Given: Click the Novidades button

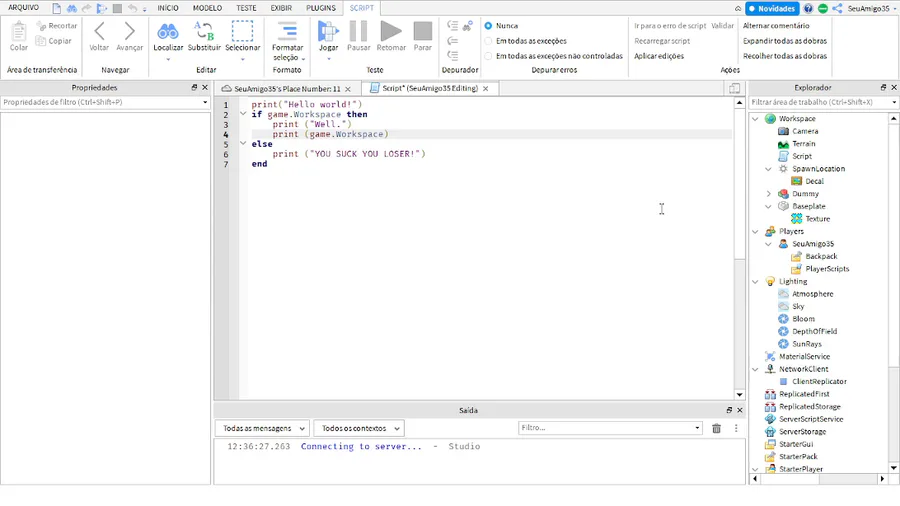Looking at the screenshot, I should coord(772,9).
